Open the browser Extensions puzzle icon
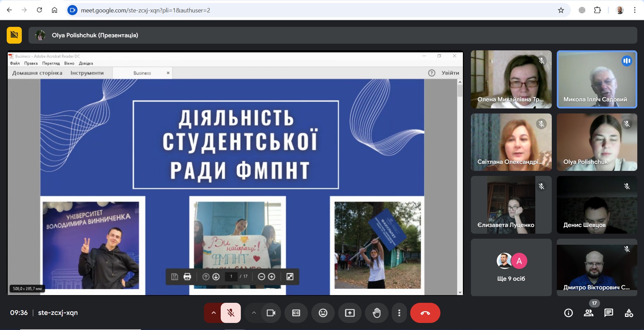644x330 pixels. (x=597, y=10)
